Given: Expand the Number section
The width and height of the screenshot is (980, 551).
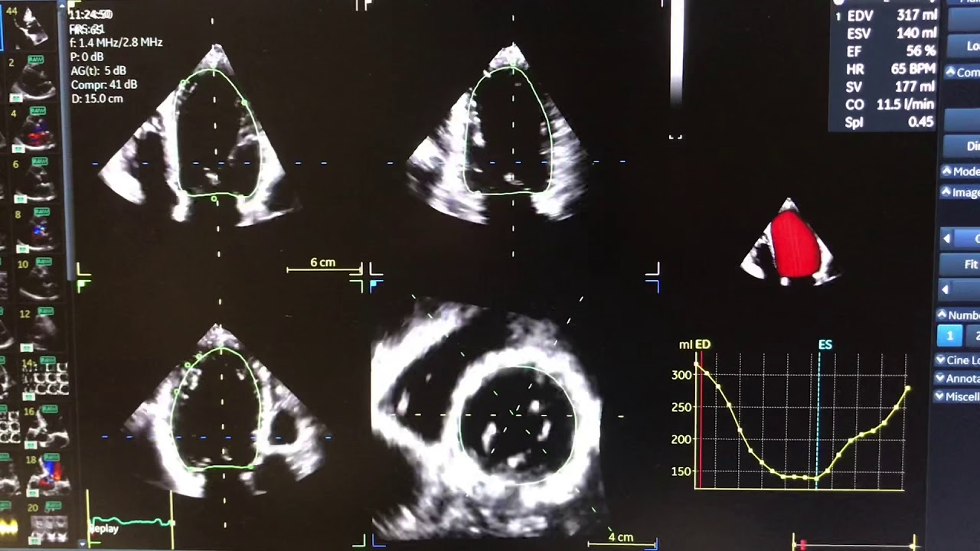Looking at the screenshot, I should pos(958,315).
